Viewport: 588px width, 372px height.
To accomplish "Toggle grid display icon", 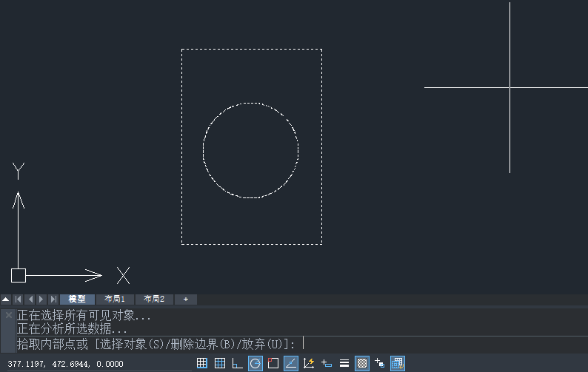I will pyautogui.click(x=220, y=363).
